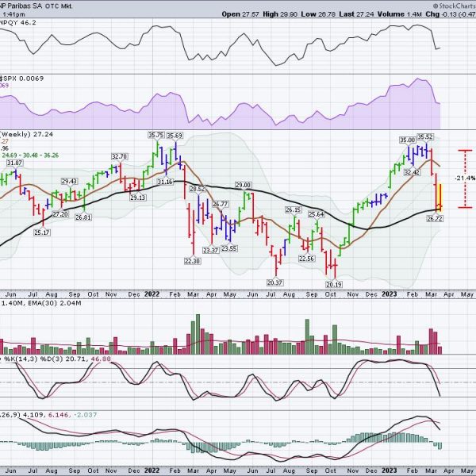Select the 29.43 price label
Viewport: 476px width, 476px height.
(69, 181)
